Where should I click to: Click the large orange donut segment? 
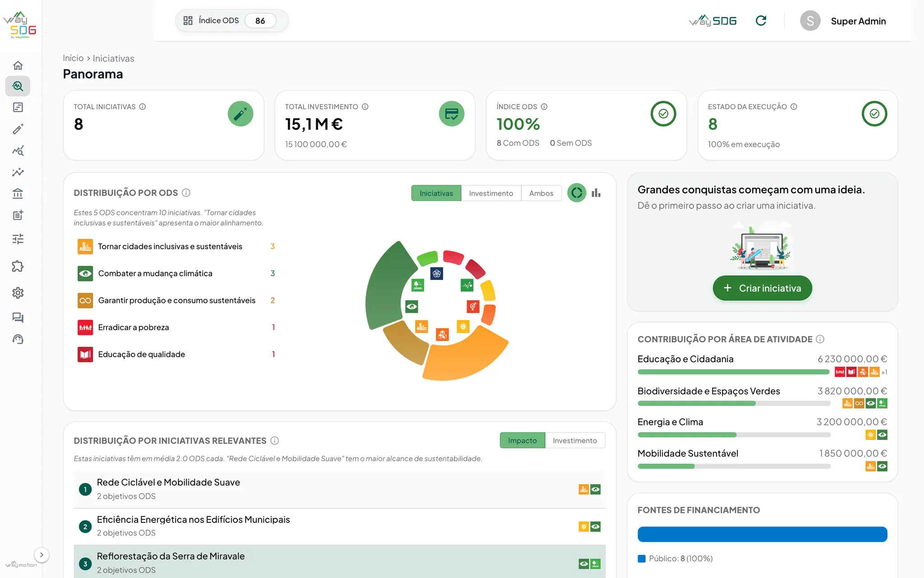pyautogui.click(x=465, y=354)
